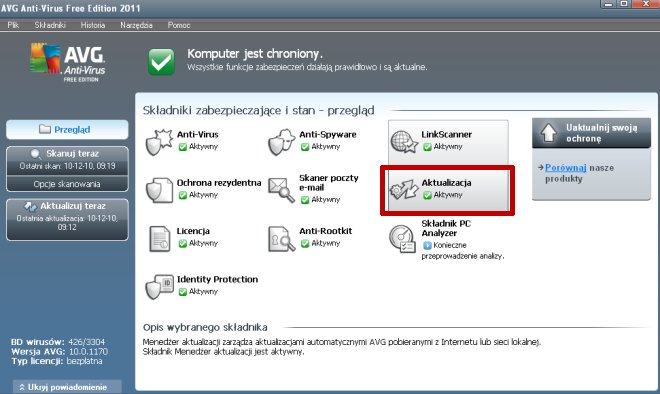Select the Aktualizacja component icon

[x=404, y=189]
